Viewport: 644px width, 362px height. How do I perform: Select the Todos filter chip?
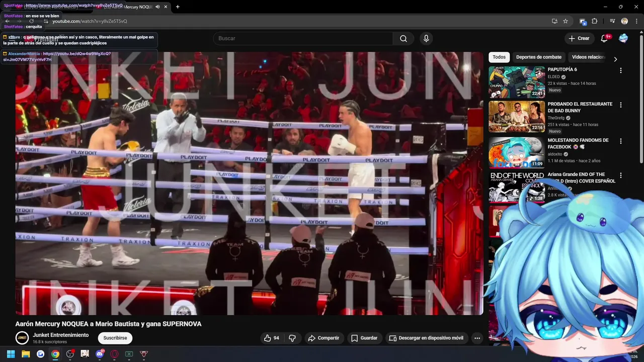pyautogui.click(x=499, y=57)
